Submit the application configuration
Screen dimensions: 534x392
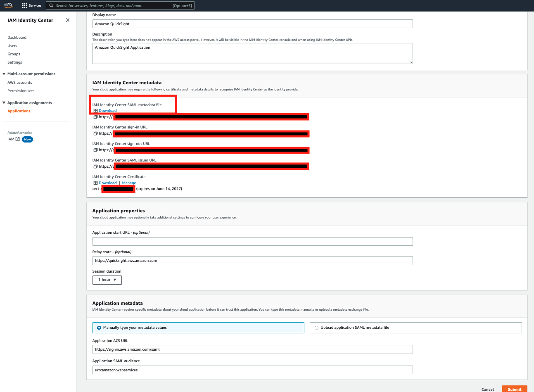[515, 389]
